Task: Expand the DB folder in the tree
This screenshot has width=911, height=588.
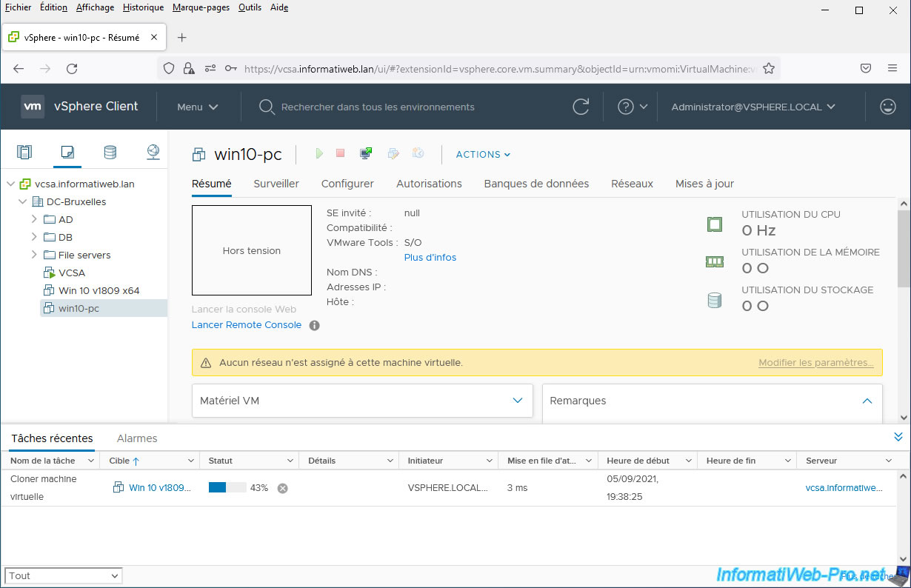Action: pyautogui.click(x=34, y=237)
